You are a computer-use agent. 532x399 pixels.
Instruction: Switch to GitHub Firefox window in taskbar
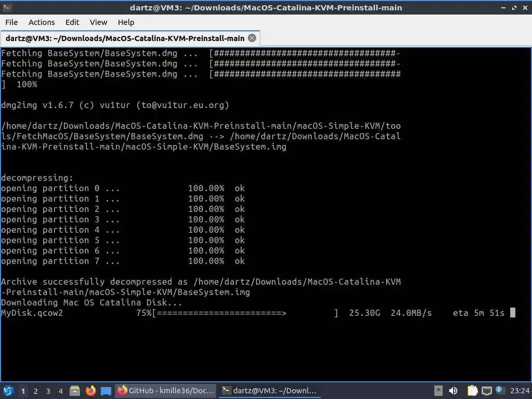pyautogui.click(x=166, y=391)
